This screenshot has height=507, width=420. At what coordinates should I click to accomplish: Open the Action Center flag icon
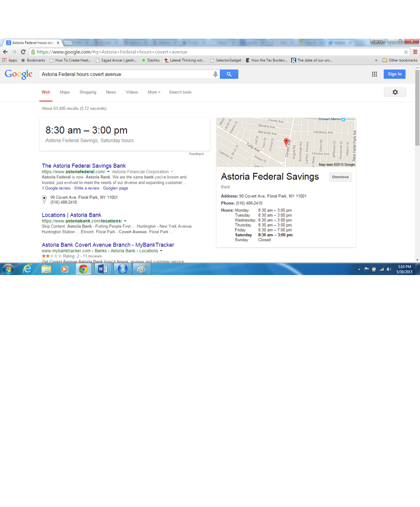366,269
